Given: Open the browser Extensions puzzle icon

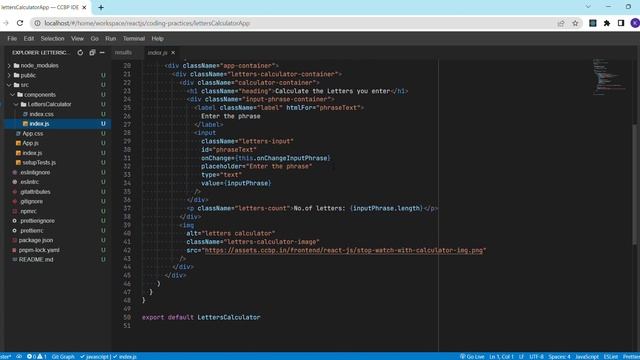Looking at the screenshot, I should click(x=607, y=23).
